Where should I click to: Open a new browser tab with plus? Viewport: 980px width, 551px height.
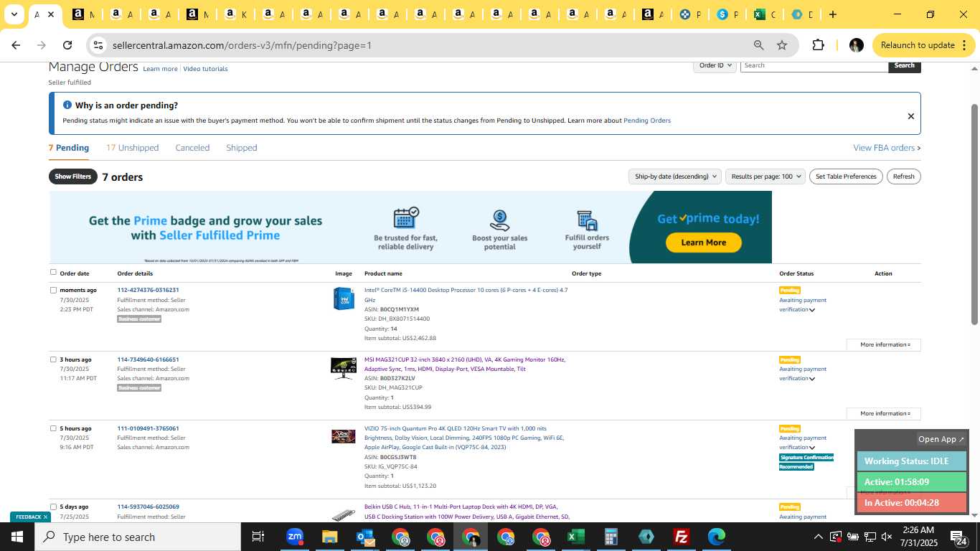point(832,14)
